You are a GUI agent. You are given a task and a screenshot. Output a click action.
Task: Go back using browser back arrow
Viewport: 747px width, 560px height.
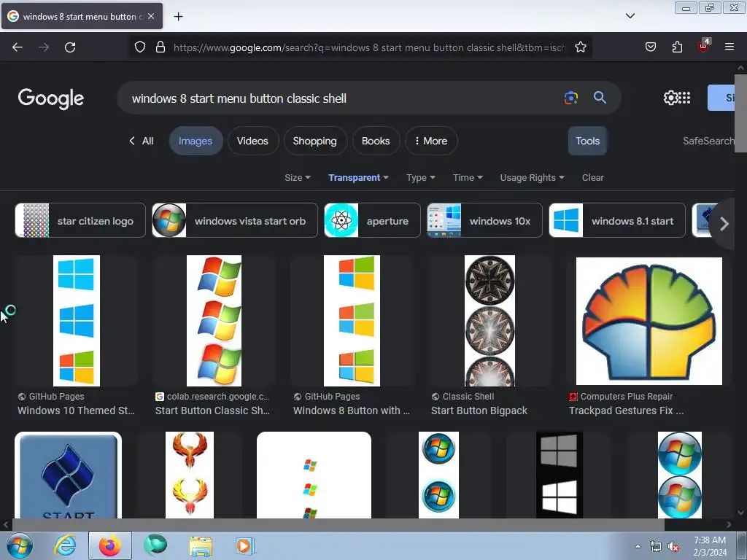click(18, 47)
